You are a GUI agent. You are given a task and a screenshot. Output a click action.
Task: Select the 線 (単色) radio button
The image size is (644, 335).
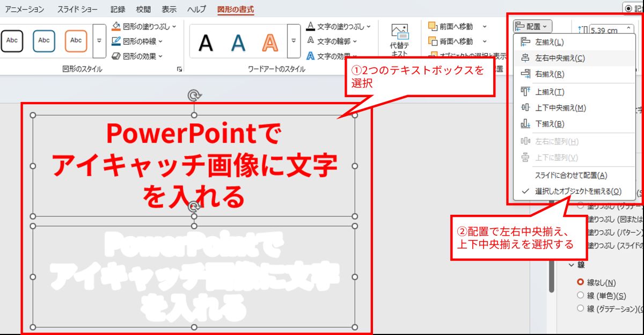coord(580,295)
